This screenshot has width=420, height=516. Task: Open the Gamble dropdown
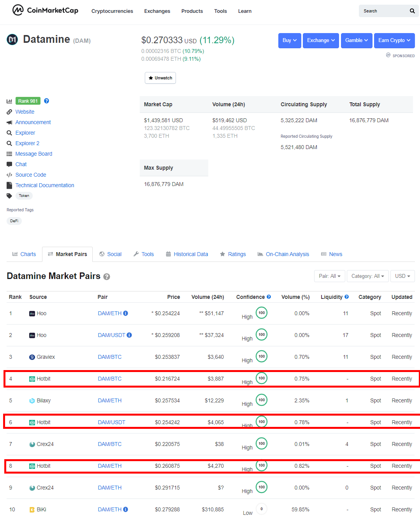357,40
